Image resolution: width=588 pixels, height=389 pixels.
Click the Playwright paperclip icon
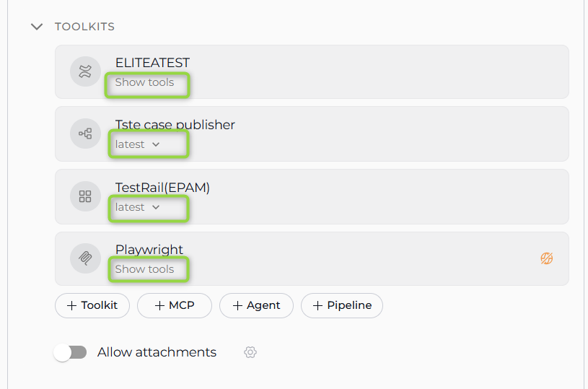point(85,258)
